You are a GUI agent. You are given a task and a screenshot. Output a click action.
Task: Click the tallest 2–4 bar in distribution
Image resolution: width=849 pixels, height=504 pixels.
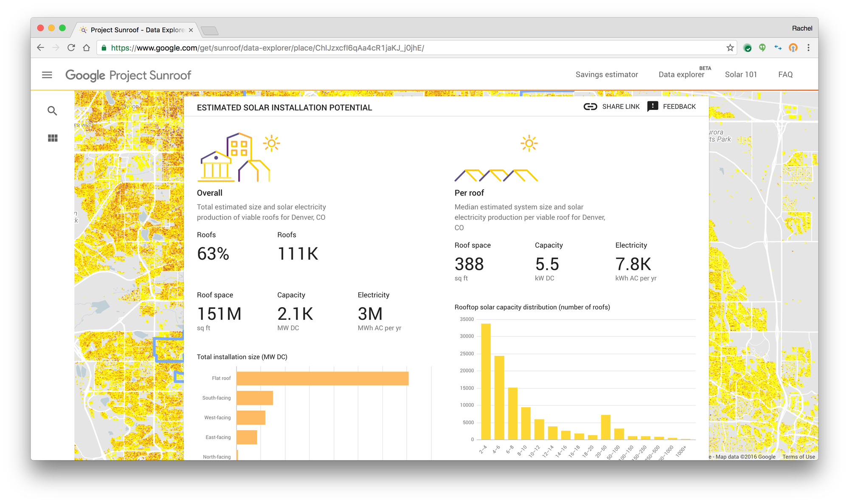(486, 381)
